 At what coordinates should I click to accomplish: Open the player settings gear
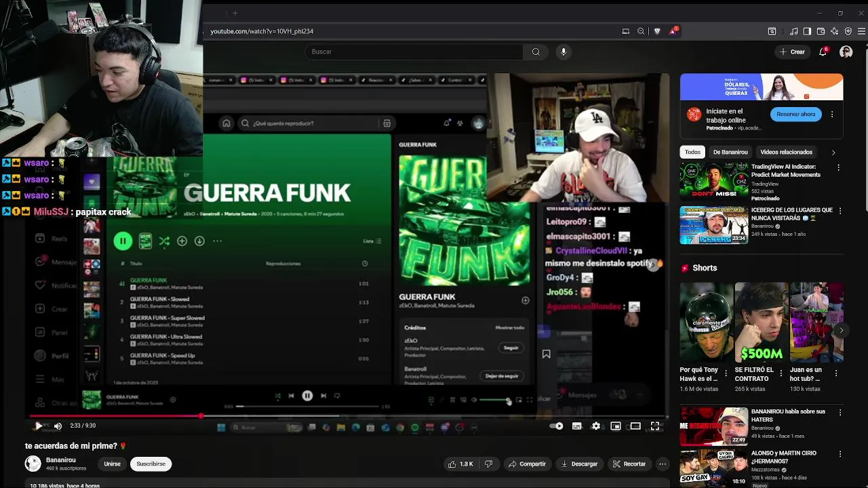pos(596,426)
